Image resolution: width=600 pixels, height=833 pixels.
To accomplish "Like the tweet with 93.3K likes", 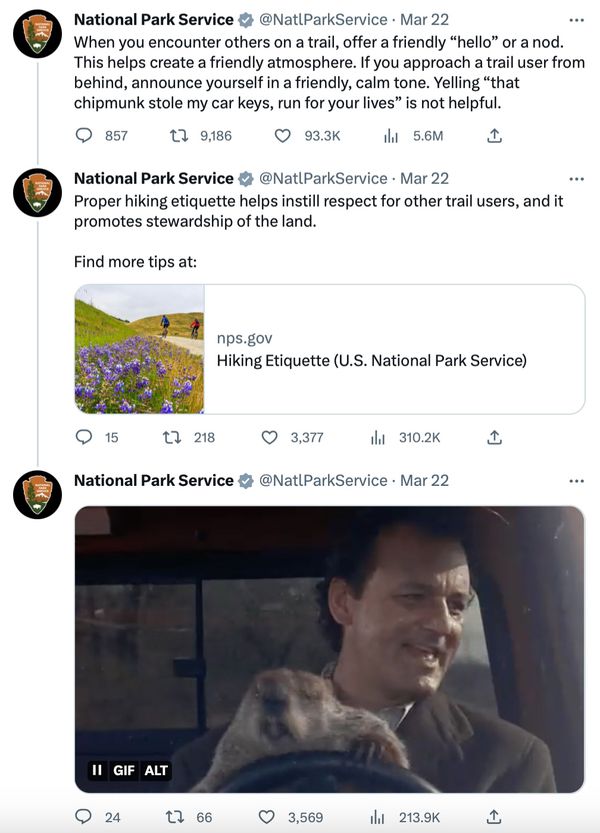I will [x=283, y=136].
